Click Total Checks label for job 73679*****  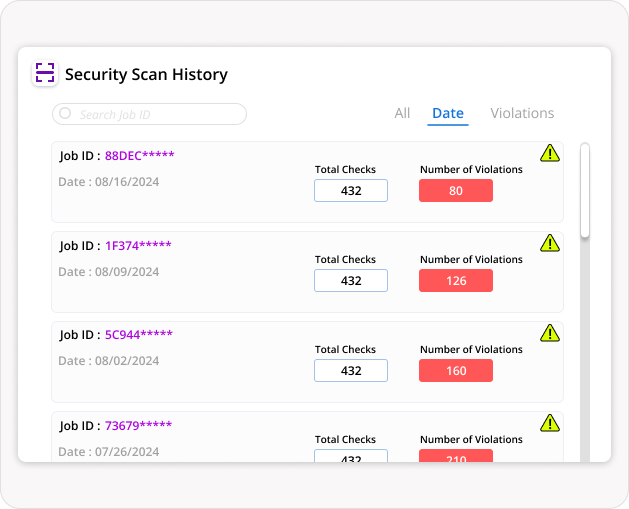(345, 439)
